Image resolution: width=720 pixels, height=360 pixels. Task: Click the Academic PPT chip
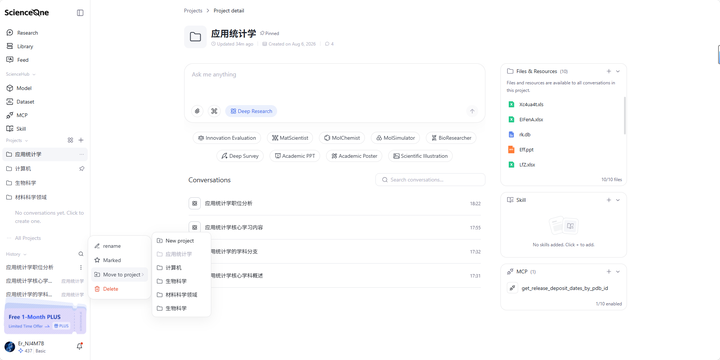click(295, 156)
